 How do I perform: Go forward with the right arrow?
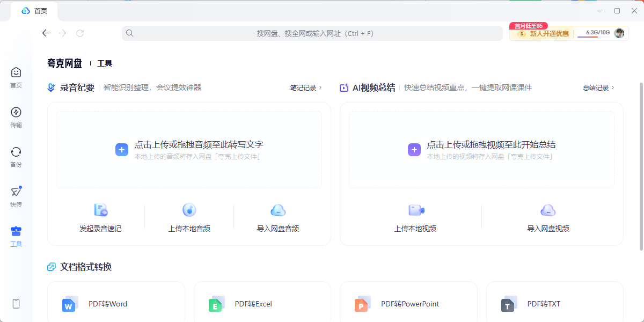pyautogui.click(x=63, y=33)
